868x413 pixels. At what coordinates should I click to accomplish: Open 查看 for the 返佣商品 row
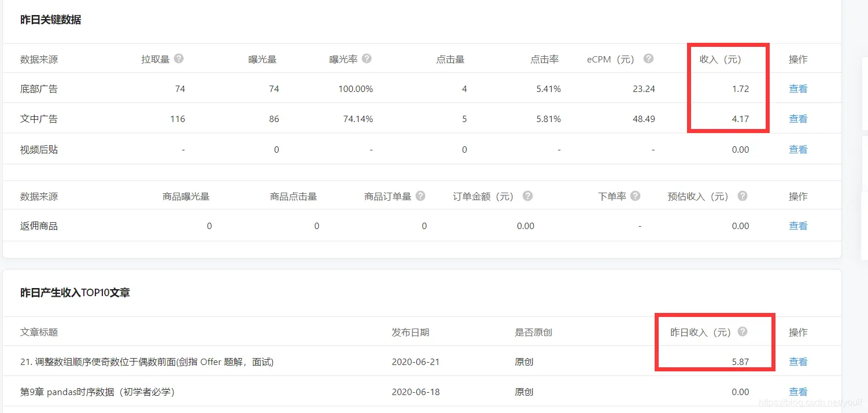coord(797,226)
